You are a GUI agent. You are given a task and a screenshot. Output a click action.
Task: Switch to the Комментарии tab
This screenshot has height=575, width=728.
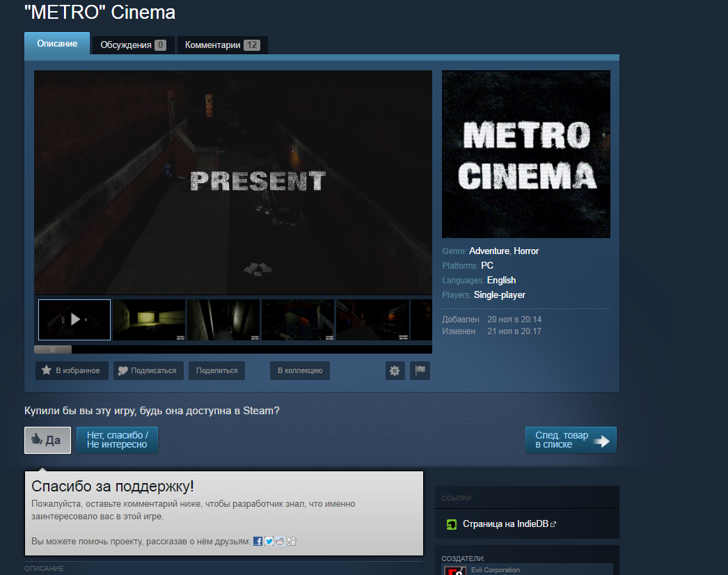click(223, 45)
